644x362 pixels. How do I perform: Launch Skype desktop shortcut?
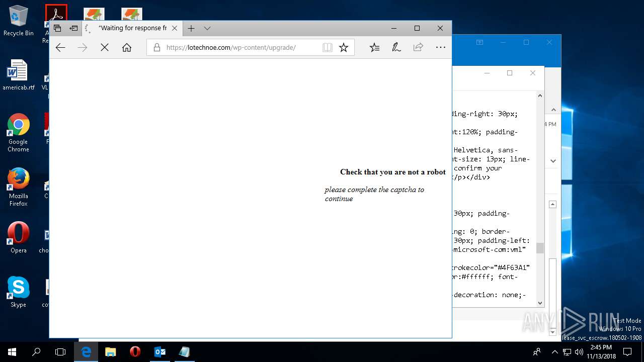19,292
